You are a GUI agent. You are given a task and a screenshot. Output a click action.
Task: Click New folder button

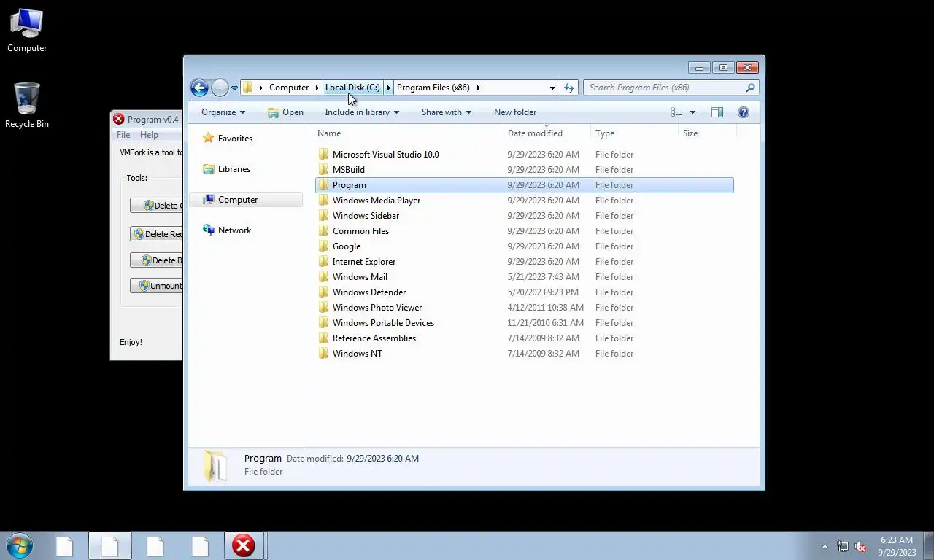click(x=515, y=112)
